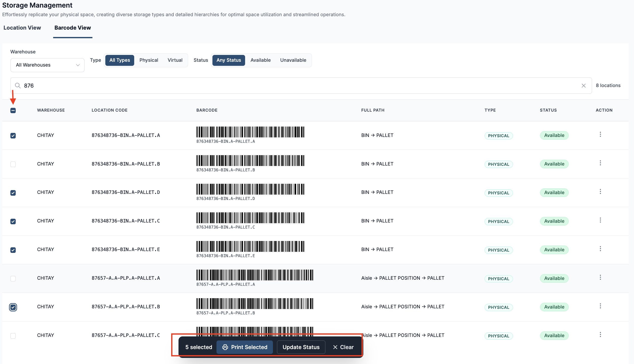The image size is (634, 364).
Task: Click barcode image for 876348736-BIN.A-PALLET.C
Action: 250,218
